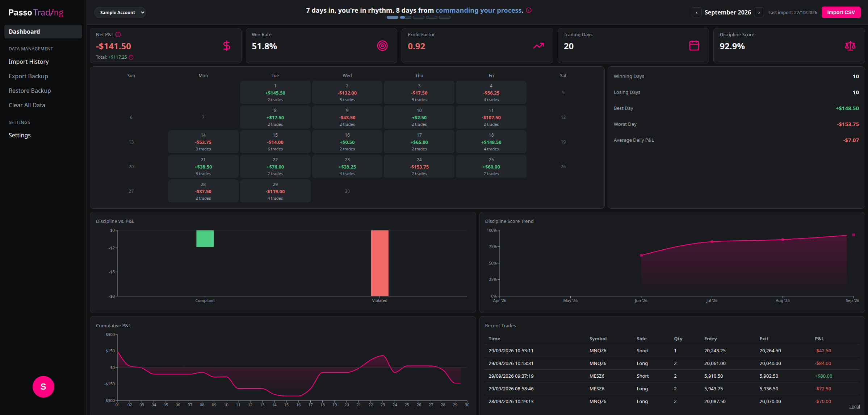This screenshot has height=415, width=868.
Task: Click the dollar sign icon in Net P&L card
Action: 227,46
